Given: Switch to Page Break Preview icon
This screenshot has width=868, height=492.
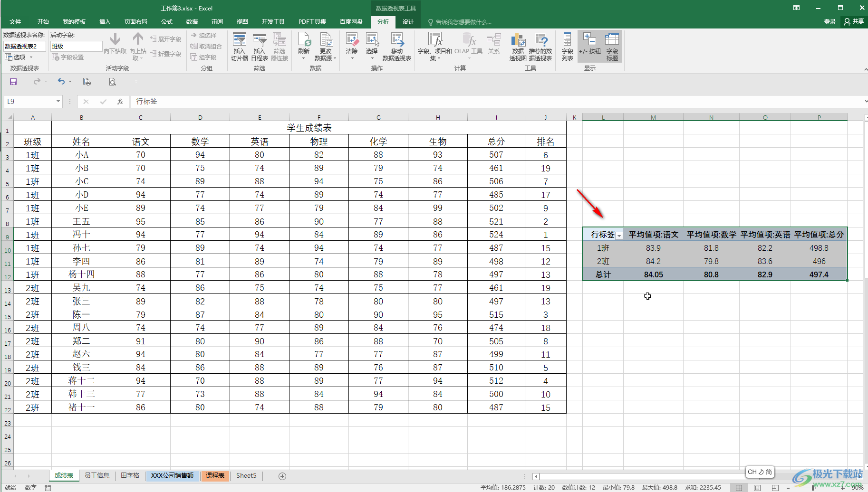Looking at the screenshot, I should 775,488.
